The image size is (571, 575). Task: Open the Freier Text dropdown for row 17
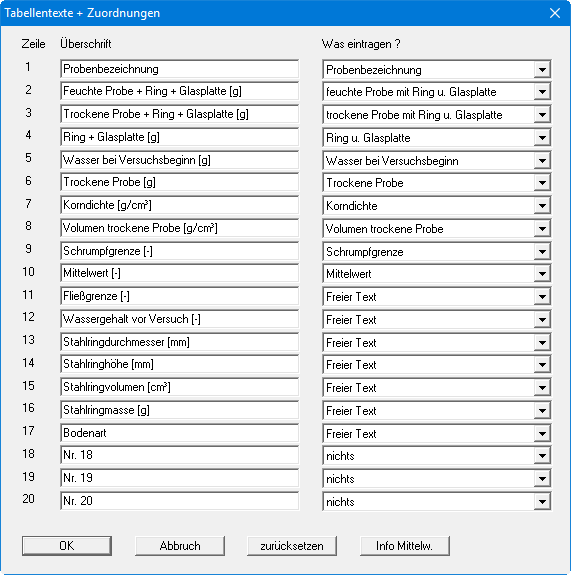click(x=542, y=433)
